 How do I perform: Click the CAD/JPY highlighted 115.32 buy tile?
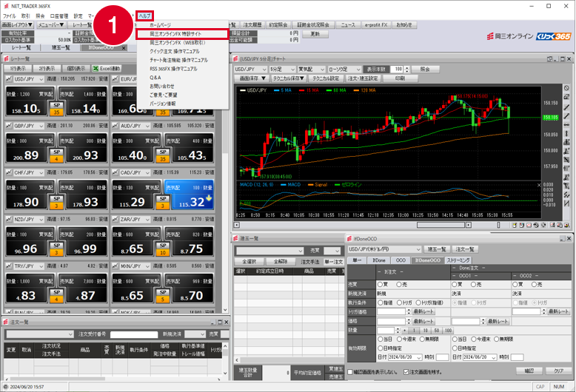[x=190, y=195]
